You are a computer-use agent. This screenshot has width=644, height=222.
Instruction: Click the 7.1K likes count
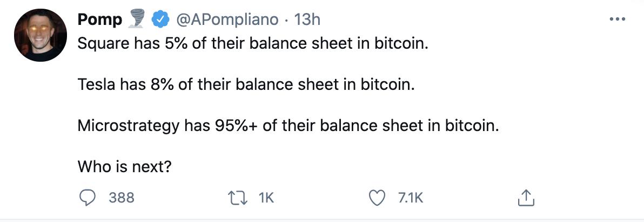(411, 198)
